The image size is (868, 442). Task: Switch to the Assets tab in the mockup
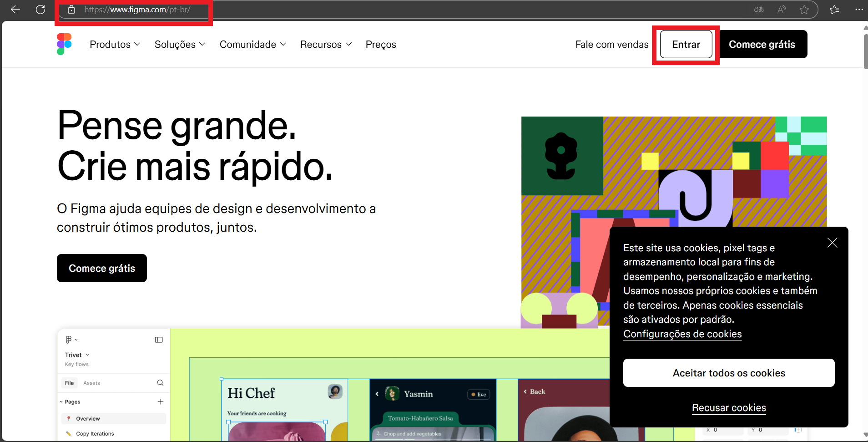pyautogui.click(x=91, y=383)
